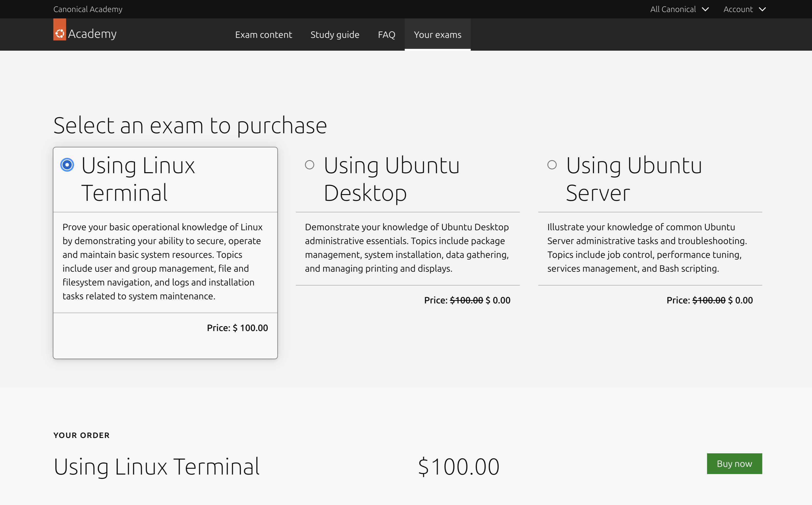Click the Using Linux Terminal card heading
The width and height of the screenshot is (812, 505).
(138, 179)
